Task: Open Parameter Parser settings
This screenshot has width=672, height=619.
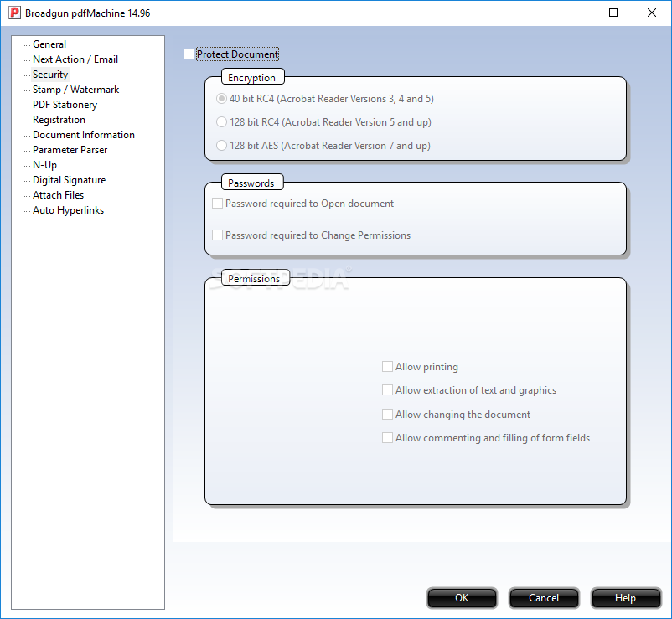Action: (70, 149)
